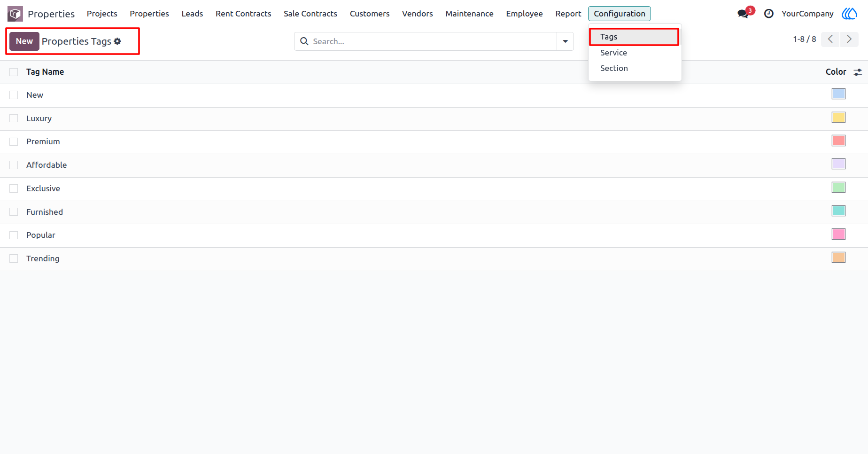Image resolution: width=868 pixels, height=454 pixels.
Task: Click the Properties app cube icon
Action: pos(15,14)
